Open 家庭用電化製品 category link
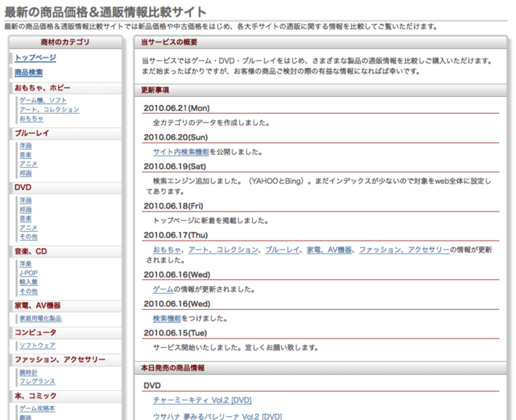This screenshot has height=420, width=516. 40,318
